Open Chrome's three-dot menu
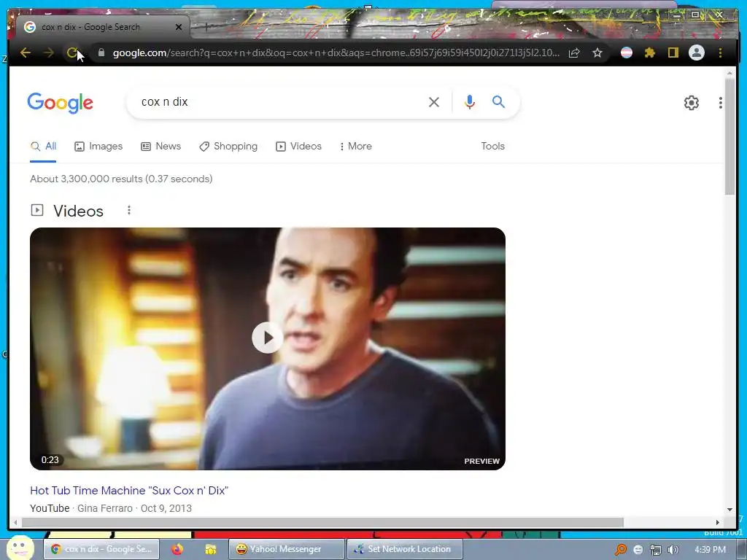 pyautogui.click(x=720, y=52)
